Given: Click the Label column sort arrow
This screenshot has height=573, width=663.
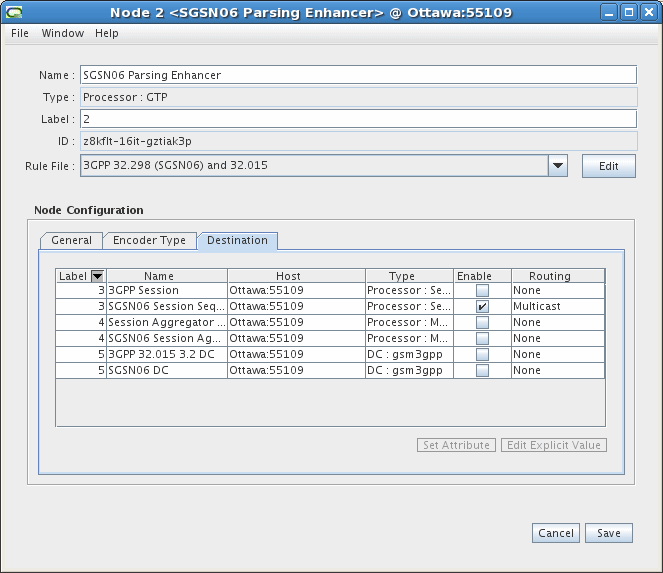Looking at the screenshot, I should (98, 276).
